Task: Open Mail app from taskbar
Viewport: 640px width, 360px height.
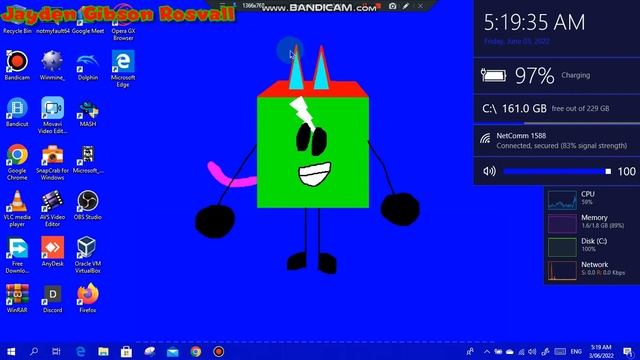Action: [x=173, y=351]
